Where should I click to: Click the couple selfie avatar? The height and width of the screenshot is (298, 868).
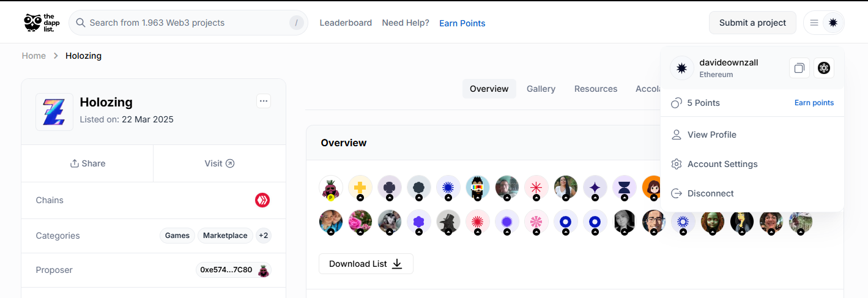[331, 222]
